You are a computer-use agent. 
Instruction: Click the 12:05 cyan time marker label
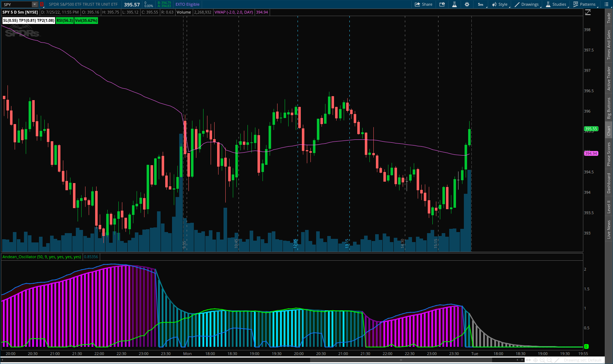pyautogui.click(x=295, y=244)
